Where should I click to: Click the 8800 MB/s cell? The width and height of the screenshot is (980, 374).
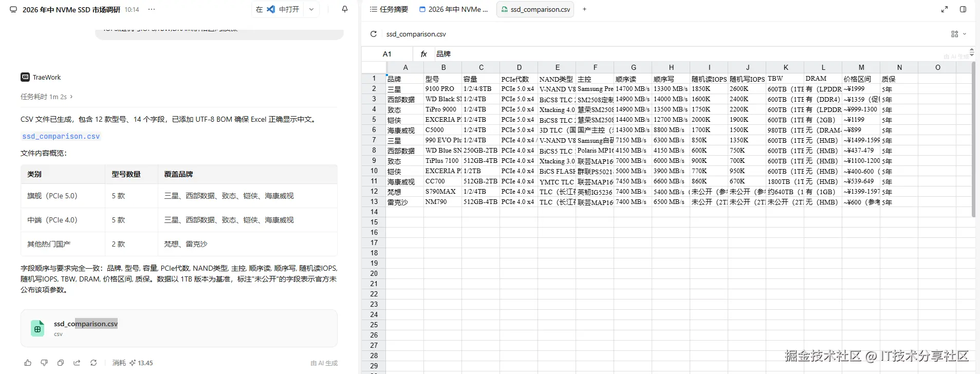(x=671, y=130)
